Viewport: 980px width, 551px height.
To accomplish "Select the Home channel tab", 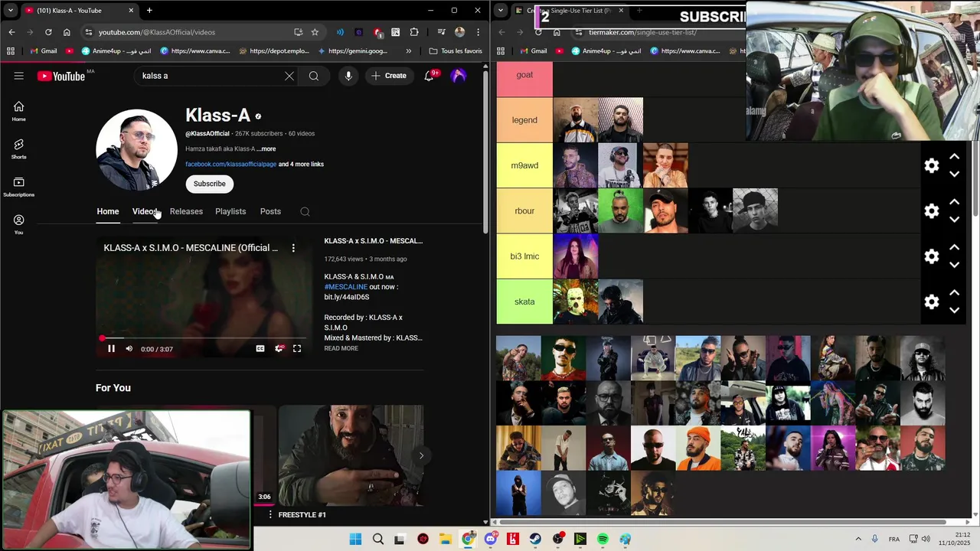I will 108,212.
